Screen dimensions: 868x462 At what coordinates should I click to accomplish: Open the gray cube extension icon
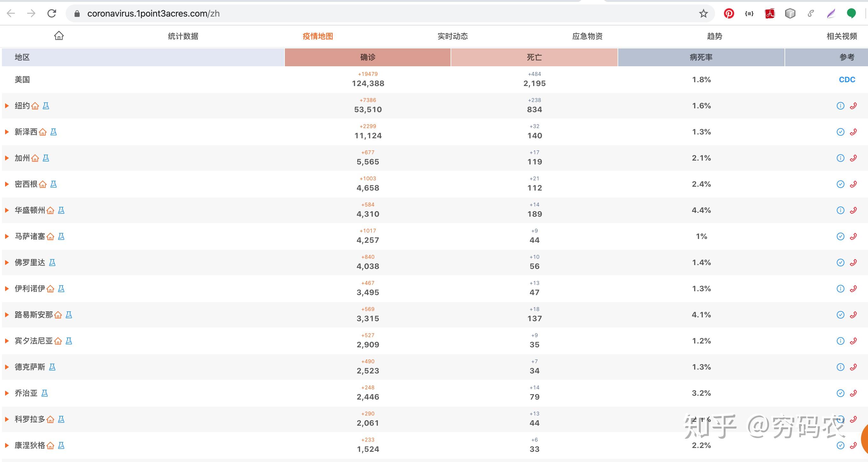pos(790,13)
